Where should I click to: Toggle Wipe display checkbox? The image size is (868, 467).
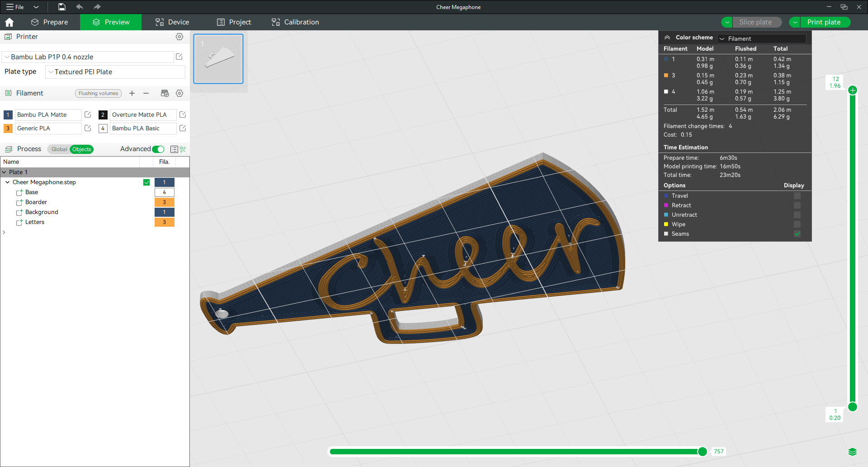pyautogui.click(x=797, y=224)
